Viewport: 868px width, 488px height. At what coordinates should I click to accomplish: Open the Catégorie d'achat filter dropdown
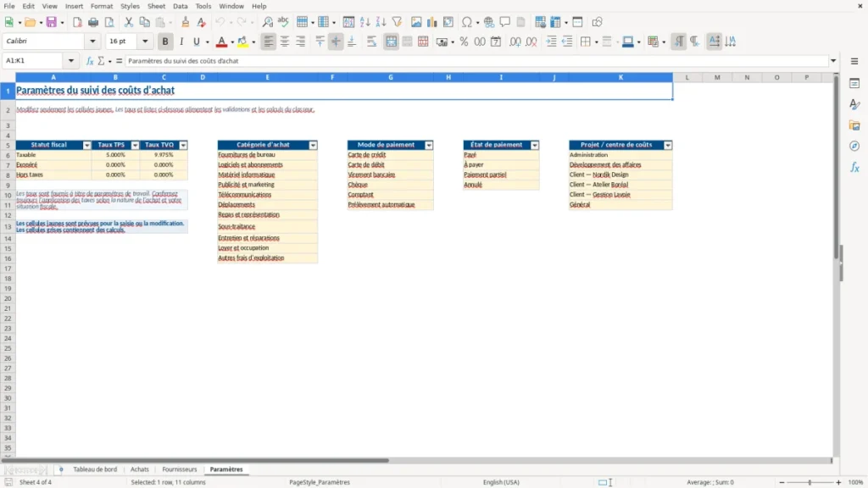tap(314, 145)
